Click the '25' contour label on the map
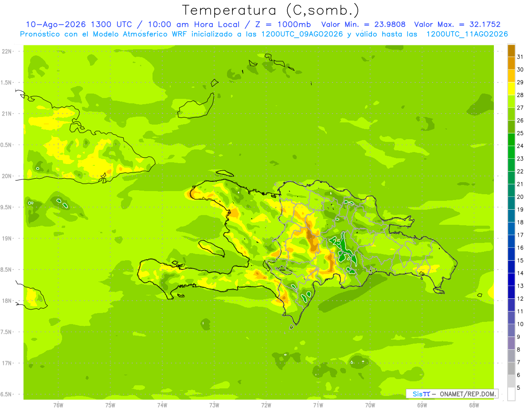Viewport: 532px width, 411px height. [x=336, y=243]
